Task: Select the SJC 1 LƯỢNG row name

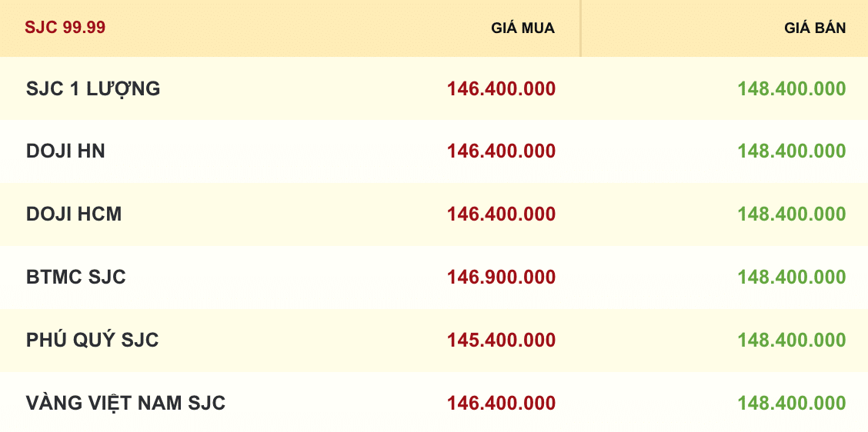Action: tap(93, 89)
